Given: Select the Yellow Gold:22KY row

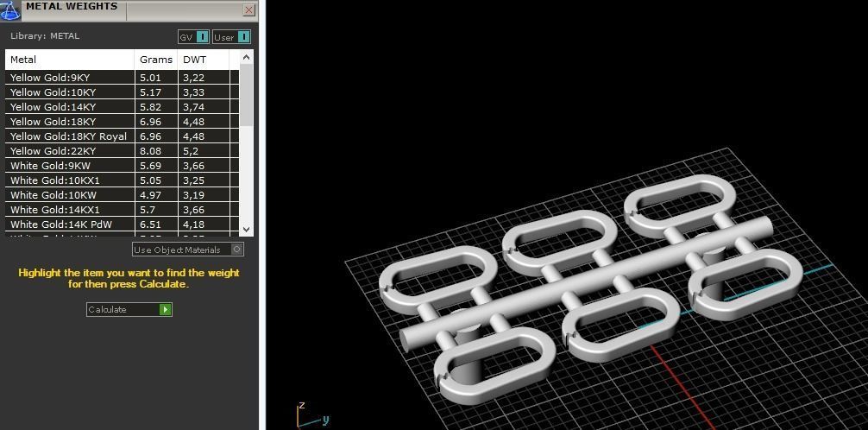Looking at the screenshot, I should (122, 151).
